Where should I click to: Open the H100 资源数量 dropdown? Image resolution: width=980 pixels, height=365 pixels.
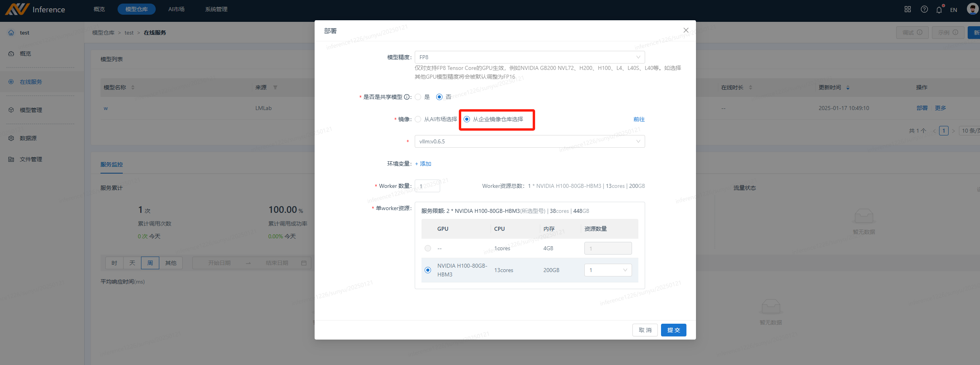tap(608, 270)
